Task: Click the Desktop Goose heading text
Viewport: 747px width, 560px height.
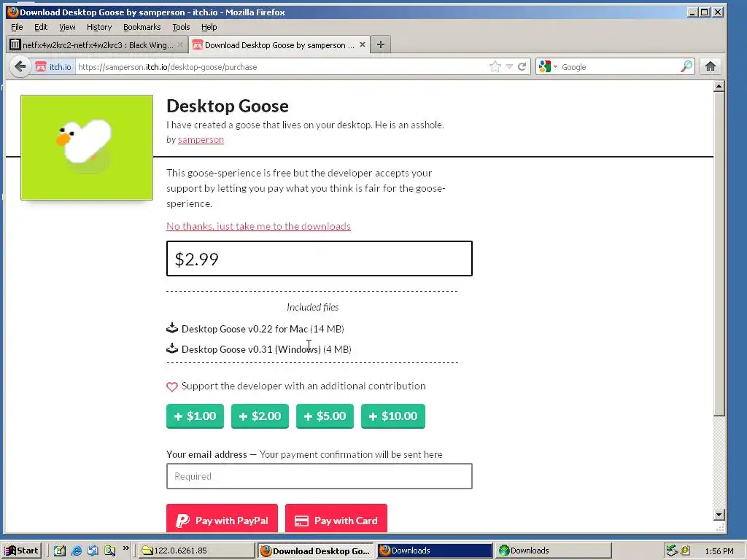Action: coord(228,106)
